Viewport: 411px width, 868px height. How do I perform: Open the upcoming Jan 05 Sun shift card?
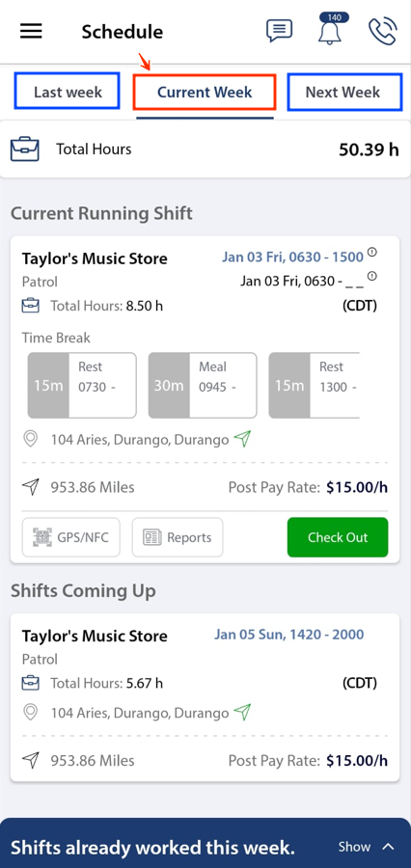coord(205,697)
